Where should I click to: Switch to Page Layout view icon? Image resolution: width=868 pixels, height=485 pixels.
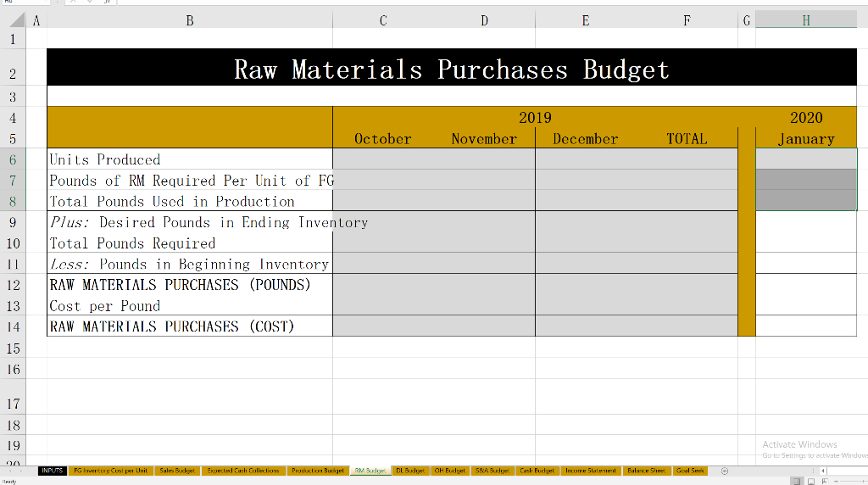tap(811, 481)
